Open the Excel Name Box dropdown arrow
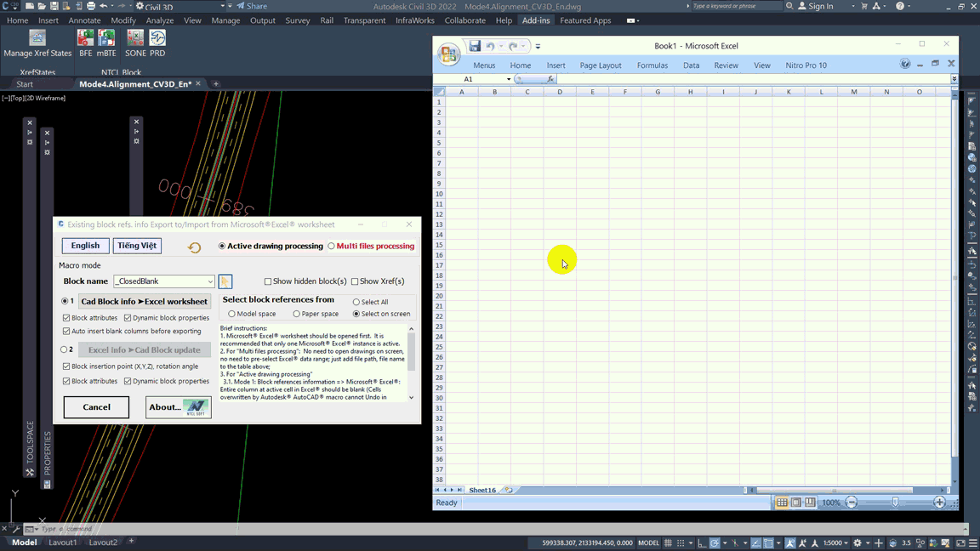Image resolution: width=980 pixels, height=551 pixels. tap(509, 79)
